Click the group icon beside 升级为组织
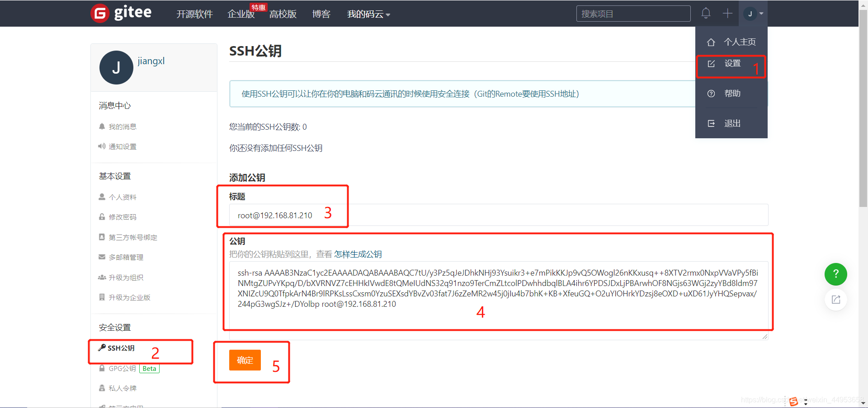The image size is (868, 408). 102,277
